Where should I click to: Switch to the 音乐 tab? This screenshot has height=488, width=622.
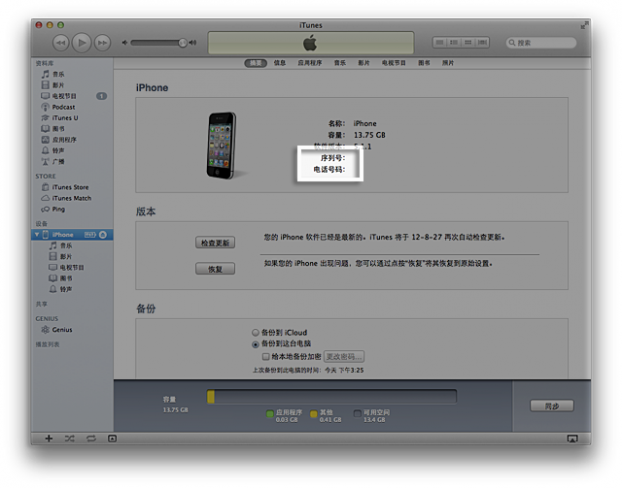tap(341, 63)
